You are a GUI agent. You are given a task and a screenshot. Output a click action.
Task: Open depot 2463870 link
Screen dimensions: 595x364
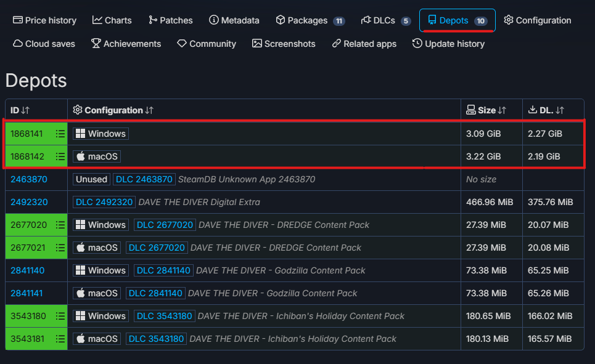[29, 179]
